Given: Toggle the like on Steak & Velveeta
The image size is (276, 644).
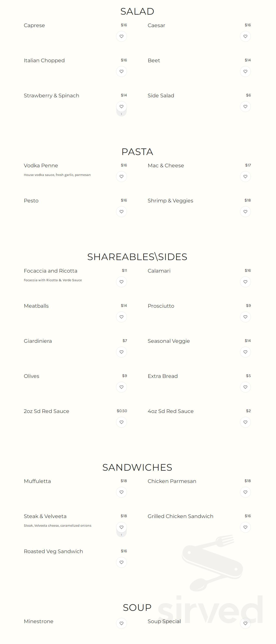Looking at the screenshot, I should [121, 527].
